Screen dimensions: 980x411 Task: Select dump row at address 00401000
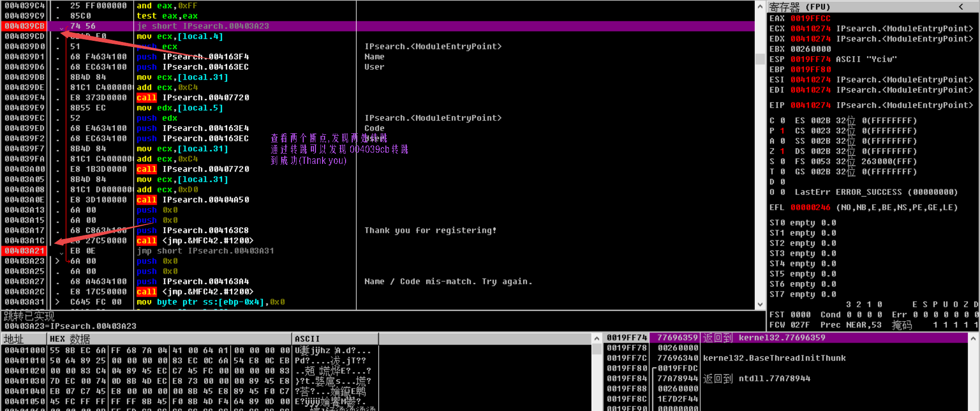(189, 351)
